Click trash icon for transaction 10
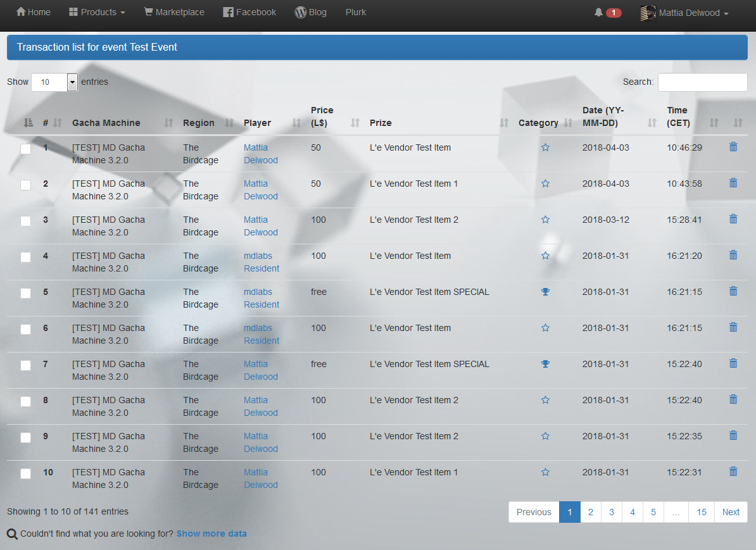Image resolution: width=756 pixels, height=550 pixels. [x=733, y=472]
